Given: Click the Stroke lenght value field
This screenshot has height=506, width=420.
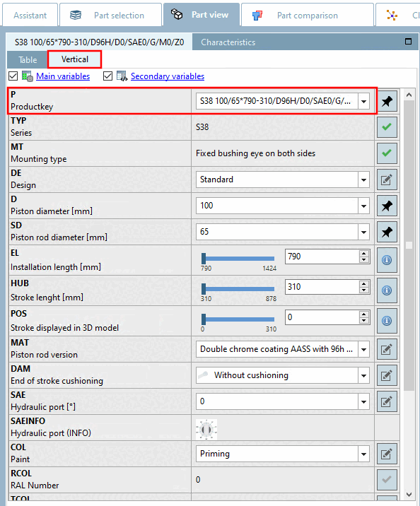Looking at the screenshot, I should (x=322, y=287).
